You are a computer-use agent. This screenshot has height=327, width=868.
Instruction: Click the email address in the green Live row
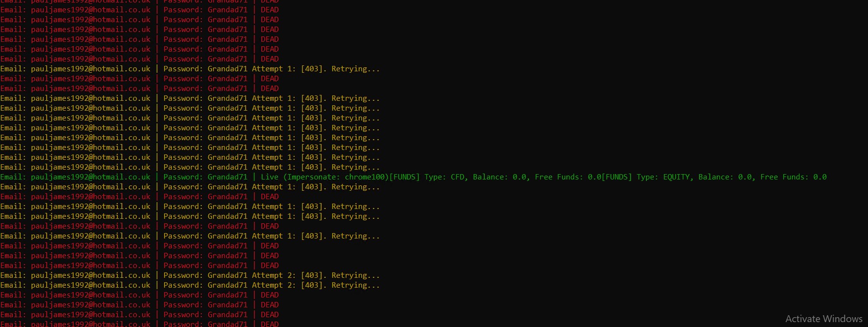91,177
